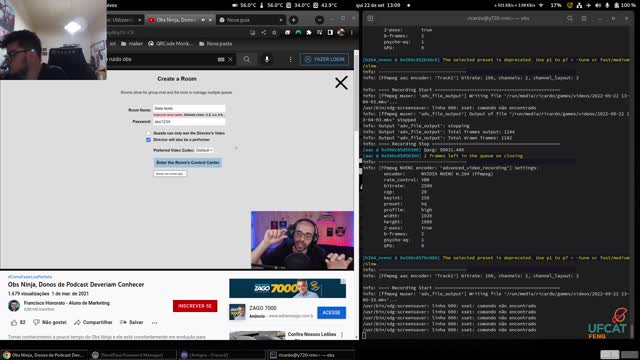The width and height of the screenshot is (640, 360).
Task: Open the Chrome profile avatar
Action: point(341,32)
